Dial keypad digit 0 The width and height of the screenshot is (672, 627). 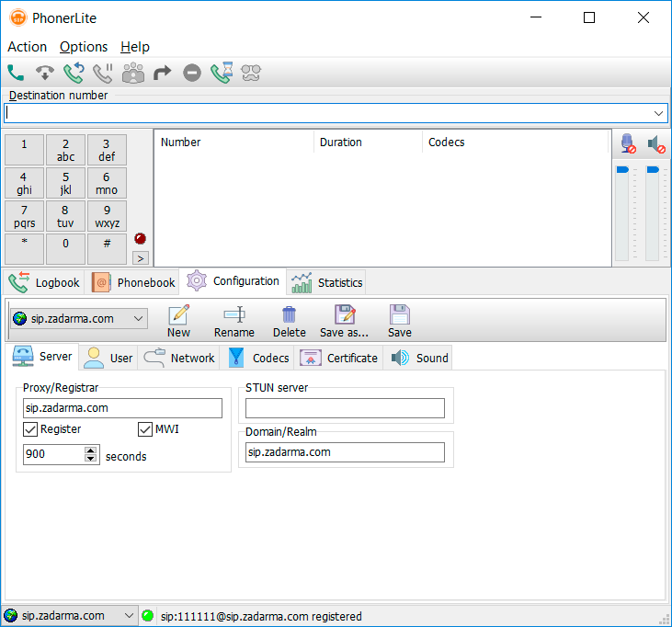65,249
